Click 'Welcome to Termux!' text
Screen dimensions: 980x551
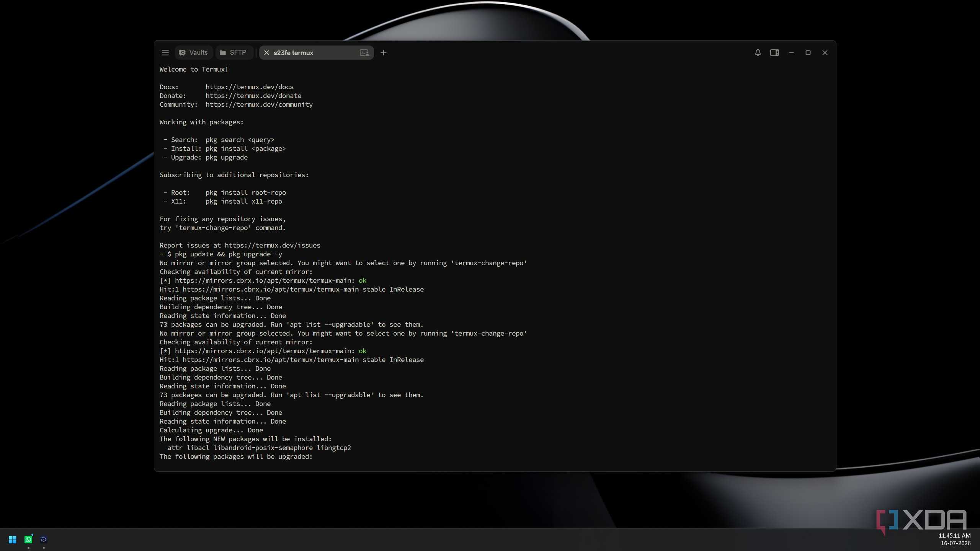point(194,69)
